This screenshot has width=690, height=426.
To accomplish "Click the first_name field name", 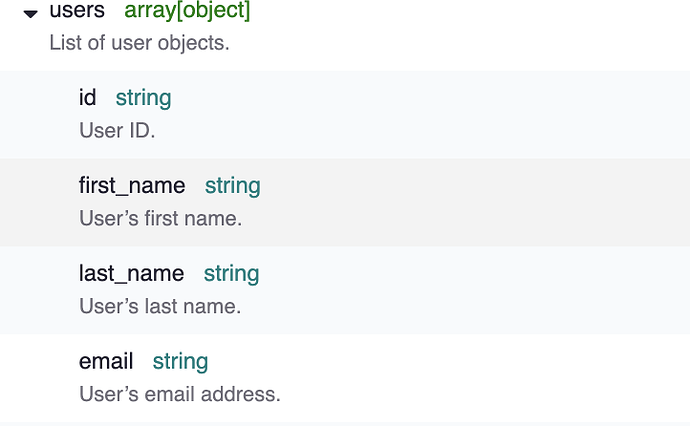I will click(x=132, y=186).
